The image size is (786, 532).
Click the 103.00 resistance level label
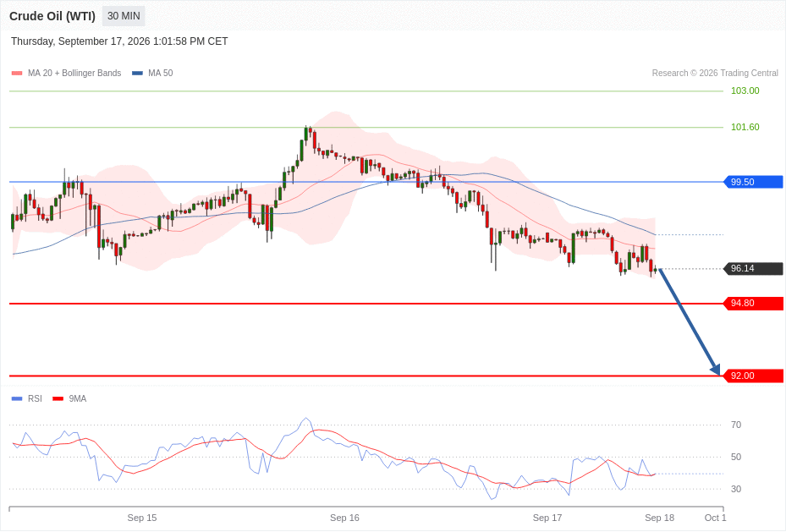point(745,90)
